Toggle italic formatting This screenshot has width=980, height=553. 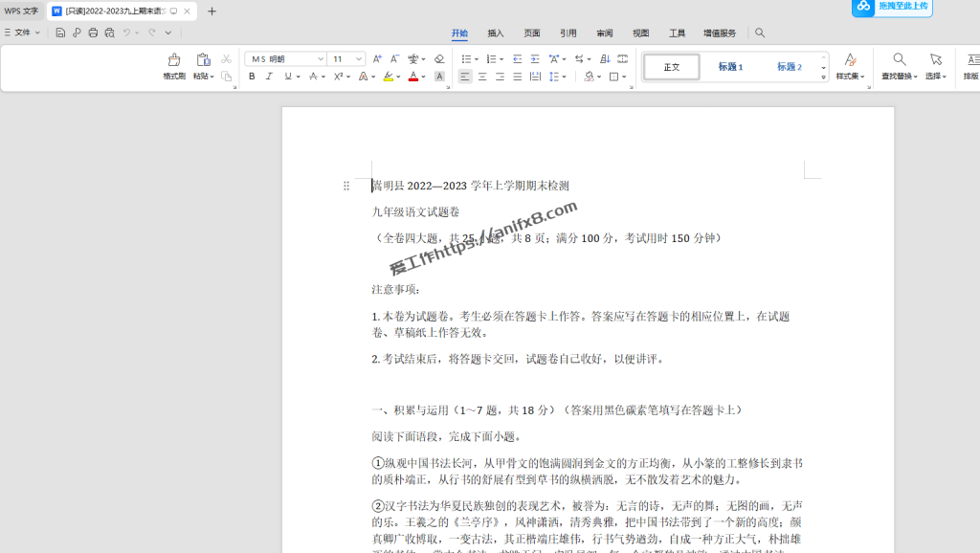pos(269,77)
